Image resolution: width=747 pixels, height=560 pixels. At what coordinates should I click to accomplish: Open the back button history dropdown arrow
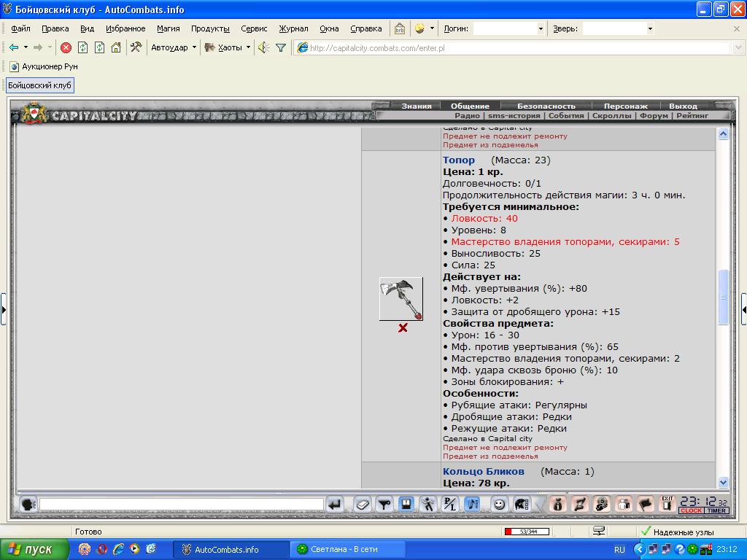pyautogui.click(x=26, y=47)
